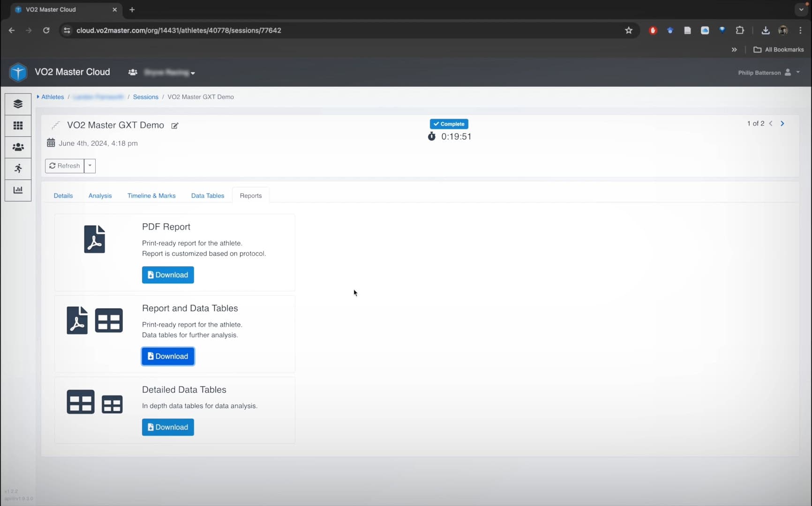Click the PDF Report file icon
Viewport: 812px width, 506px height.
[94, 239]
